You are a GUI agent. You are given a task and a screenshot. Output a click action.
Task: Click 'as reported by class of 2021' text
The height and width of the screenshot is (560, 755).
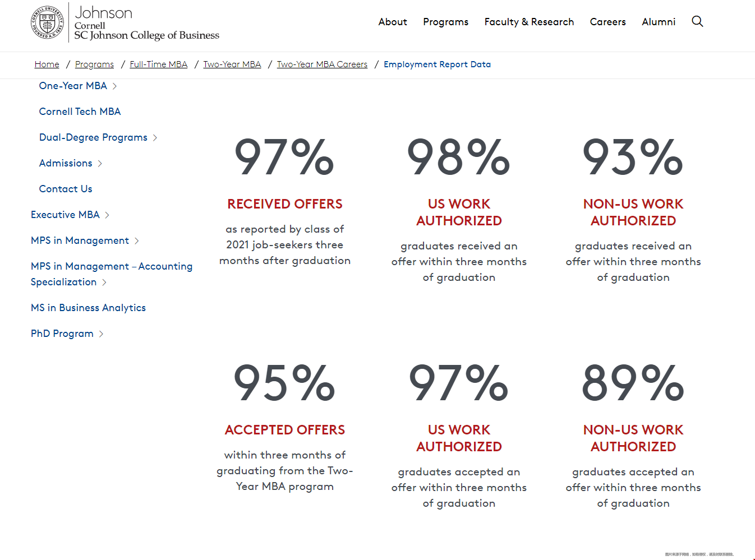pos(285,245)
